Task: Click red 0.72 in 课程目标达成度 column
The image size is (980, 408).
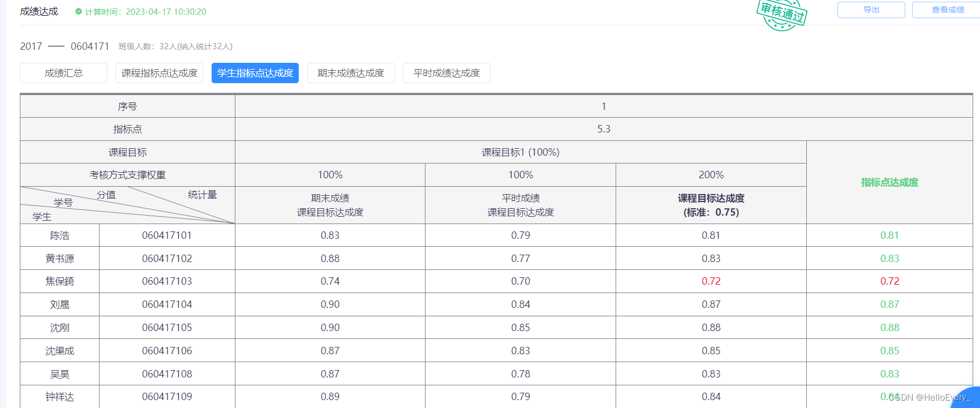Action: click(x=711, y=281)
